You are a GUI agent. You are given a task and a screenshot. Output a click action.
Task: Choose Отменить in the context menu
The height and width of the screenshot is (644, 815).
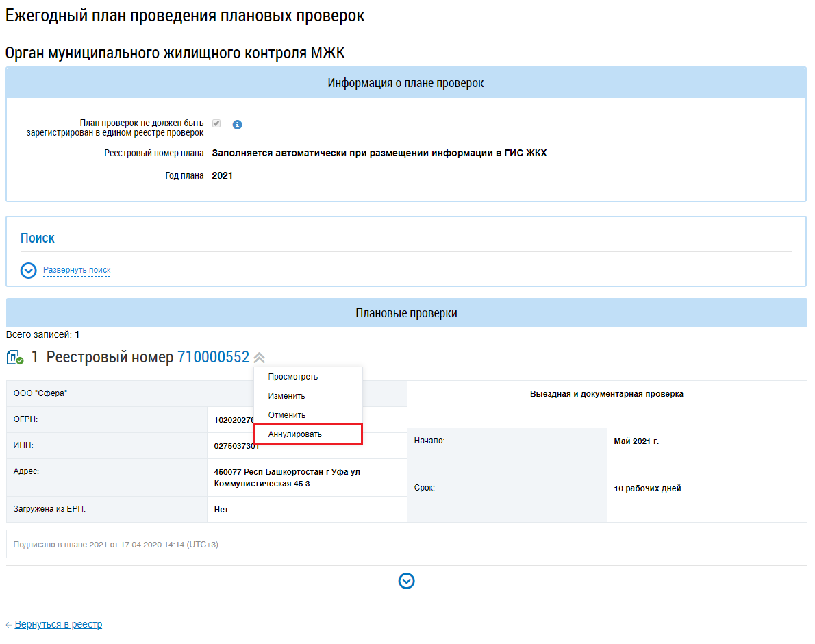[x=308, y=415]
